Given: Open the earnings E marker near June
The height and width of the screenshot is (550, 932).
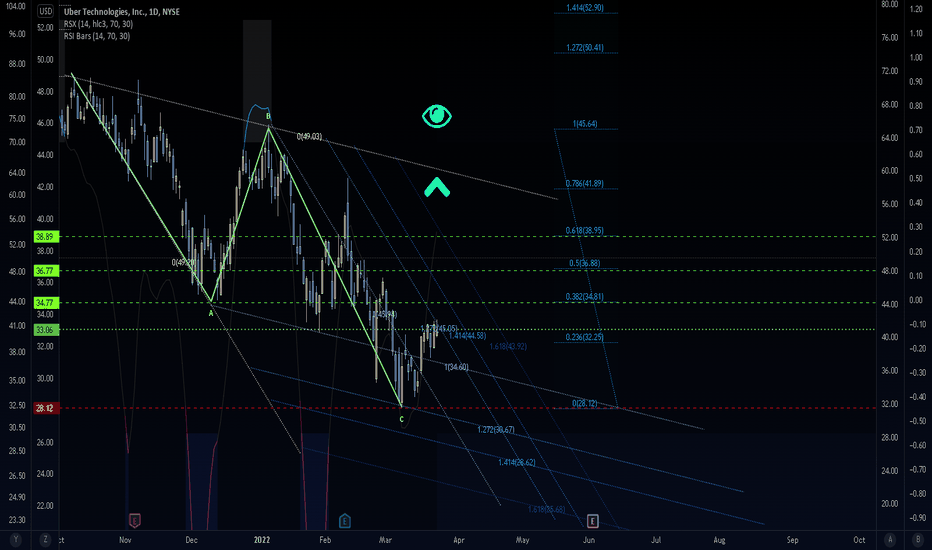Looking at the screenshot, I should (x=592, y=521).
